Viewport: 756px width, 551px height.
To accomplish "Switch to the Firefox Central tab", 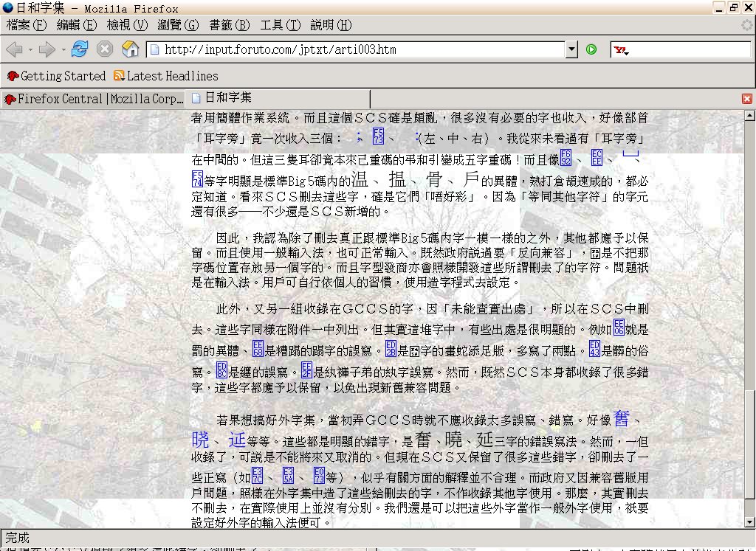I will (x=93, y=99).
